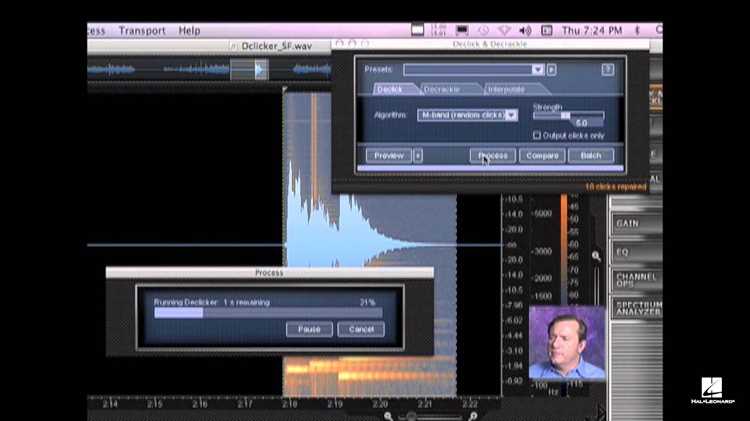This screenshot has width=750, height=421.
Task: Click the highlighted region in waveform overview
Action: tap(249, 70)
